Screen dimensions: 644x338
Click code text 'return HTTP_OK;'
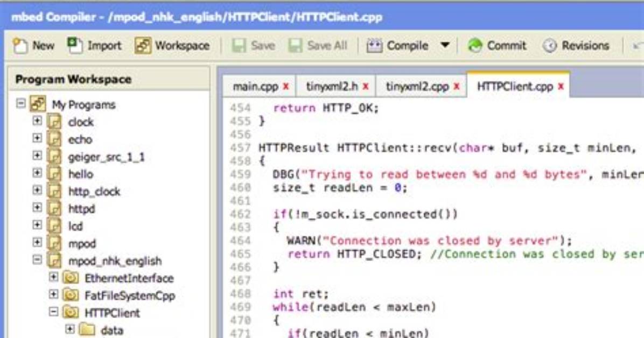tap(326, 108)
